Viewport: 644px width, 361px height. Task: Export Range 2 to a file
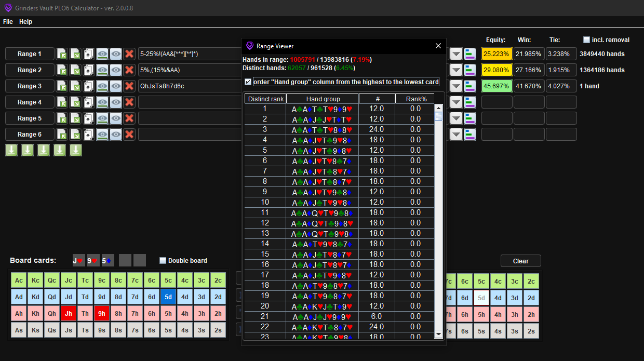75,70
